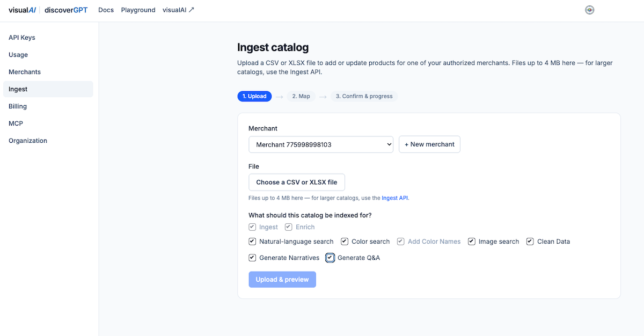Screen dimensions: 644x336
Task: Open the user avatar icon
Action: [589, 10]
